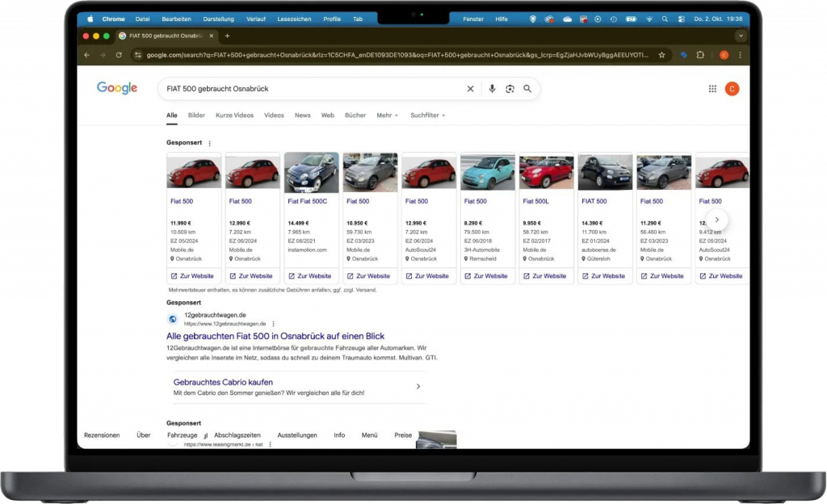Select the News search tab
This screenshot has height=504, width=827.
pos(302,115)
